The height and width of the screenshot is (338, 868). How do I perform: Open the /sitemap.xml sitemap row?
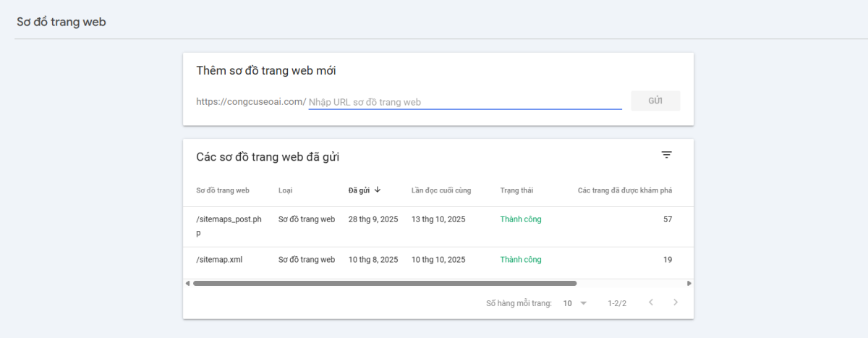[x=219, y=260]
